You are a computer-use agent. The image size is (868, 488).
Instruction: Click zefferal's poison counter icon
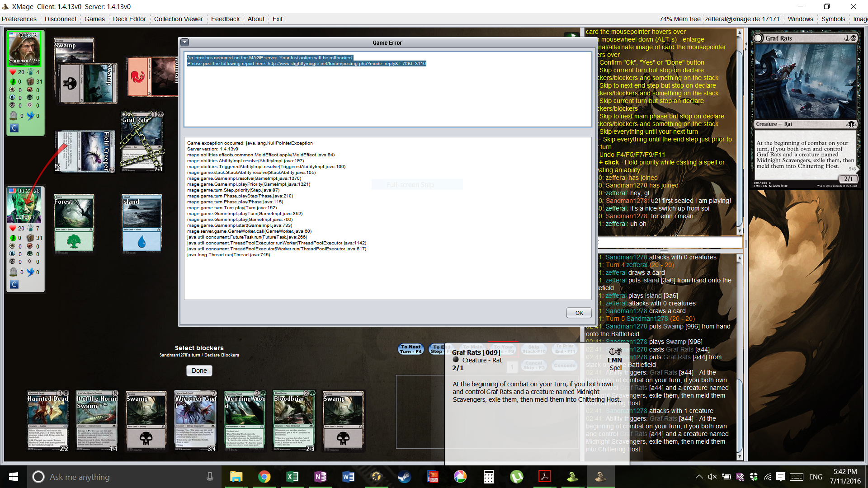pos(13,238)
